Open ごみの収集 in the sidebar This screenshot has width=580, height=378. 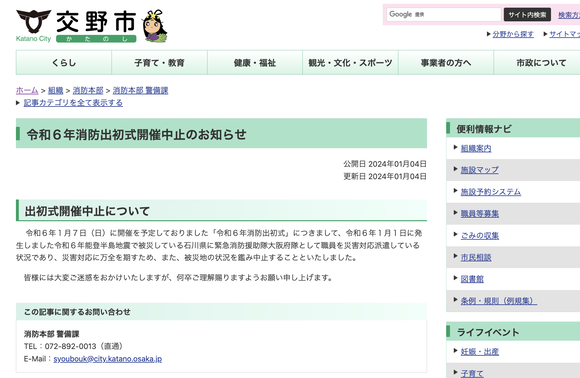pos(479,236)
